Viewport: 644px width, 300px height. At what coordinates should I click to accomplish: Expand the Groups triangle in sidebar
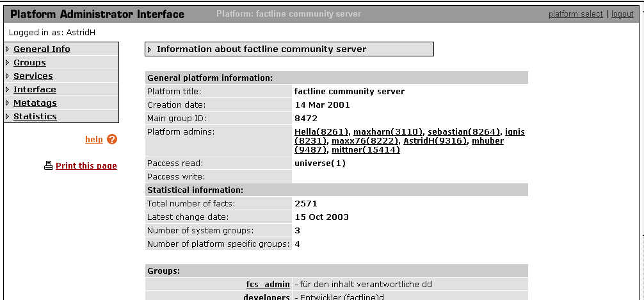point(8,63)
